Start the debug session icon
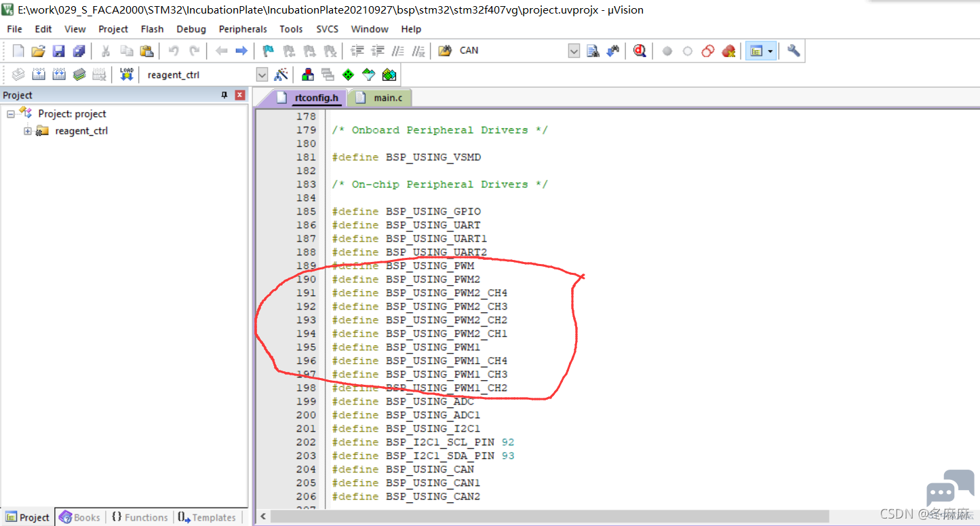 point(639,51)
